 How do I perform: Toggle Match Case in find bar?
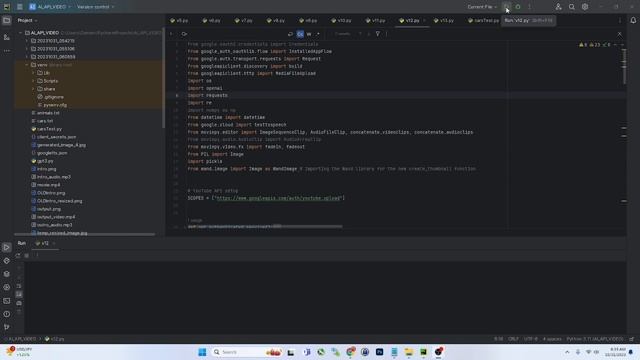(x=300, y=34)
